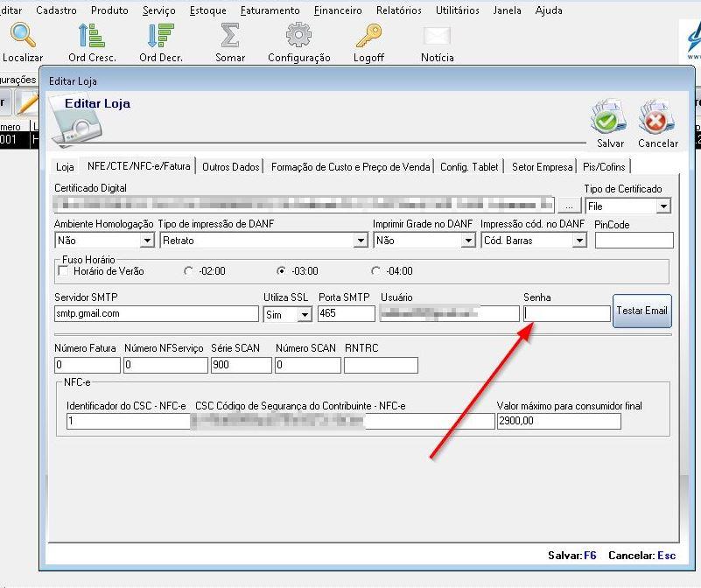Open the Tipo de Certificado dropdown
Image resolution: width=701 pixels, height=588 pixels.
point(663,206)
